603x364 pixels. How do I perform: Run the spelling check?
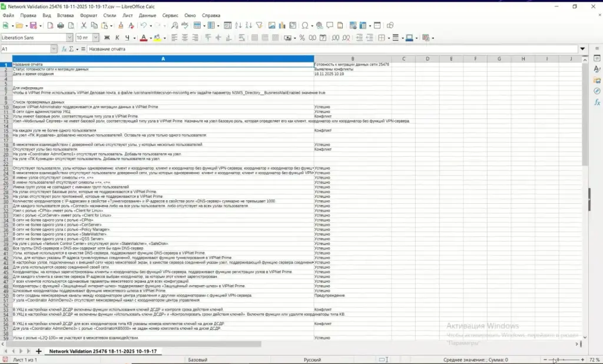185,25
